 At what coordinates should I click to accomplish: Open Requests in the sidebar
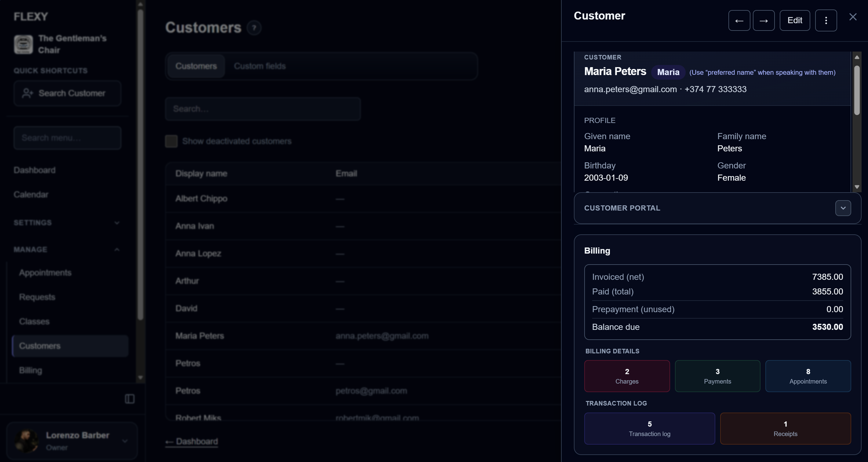coord(37,297)
